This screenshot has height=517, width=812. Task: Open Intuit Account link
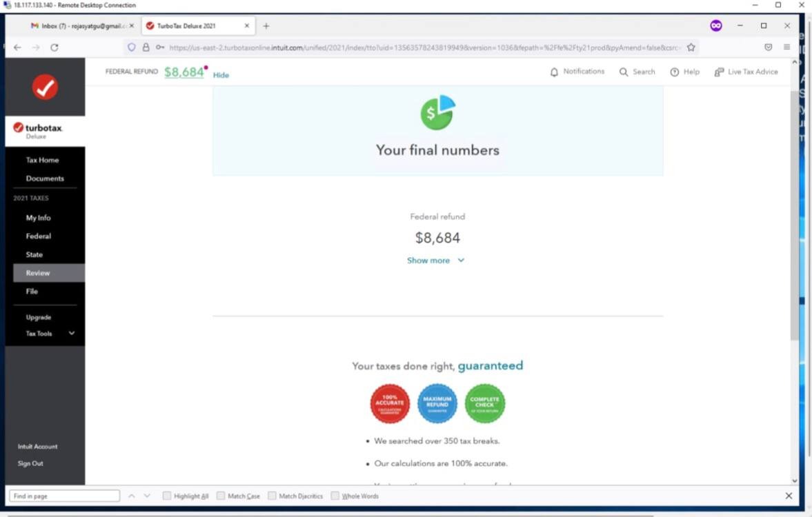click(37, 446)
